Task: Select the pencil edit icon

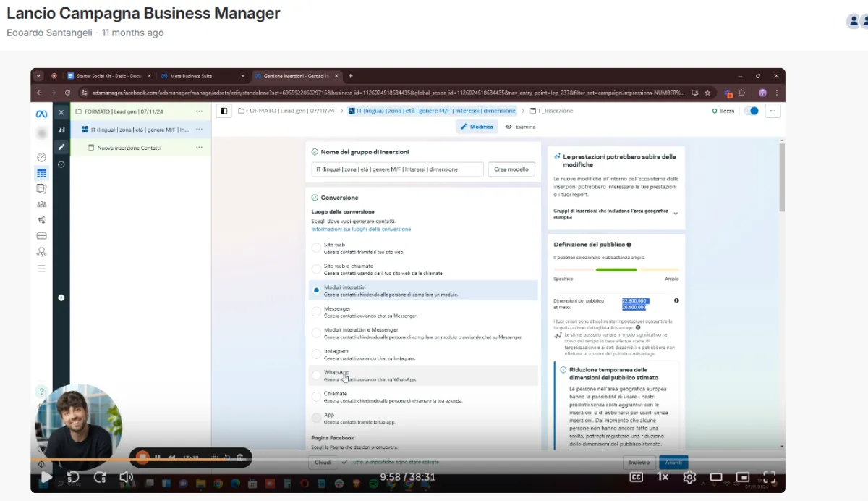Action: point(61,147)
